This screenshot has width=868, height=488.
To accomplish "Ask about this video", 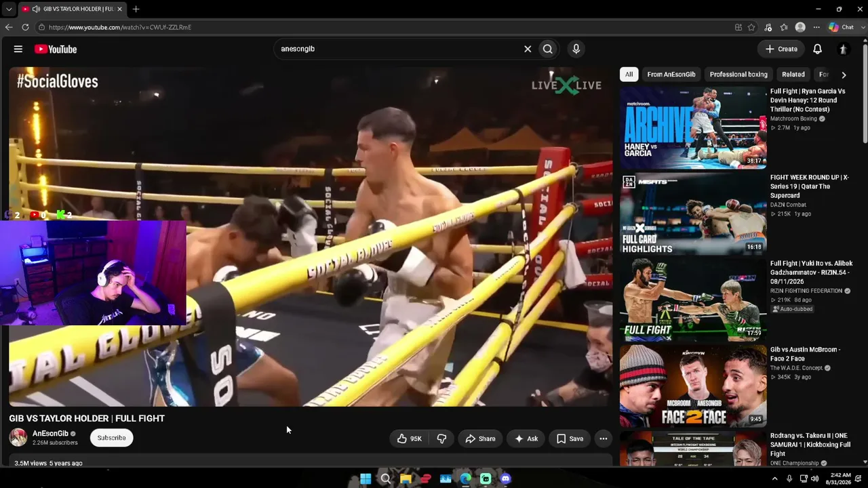I will (526, 439).
